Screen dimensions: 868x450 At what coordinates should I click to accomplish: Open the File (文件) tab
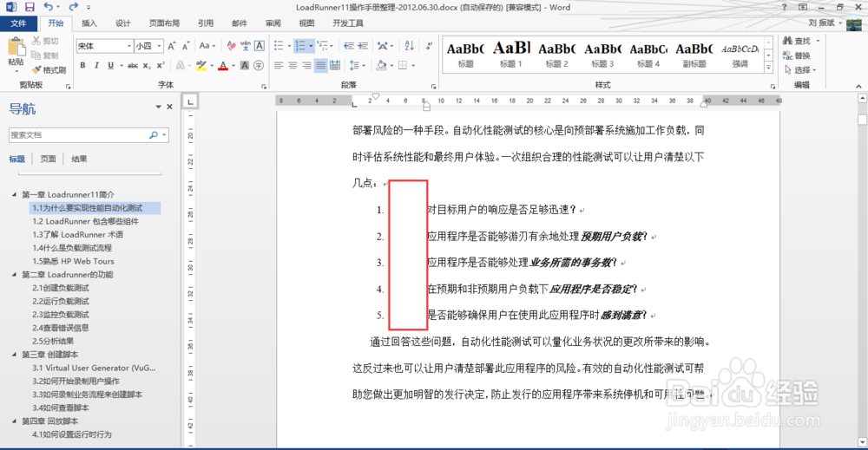tap(18, 23)
